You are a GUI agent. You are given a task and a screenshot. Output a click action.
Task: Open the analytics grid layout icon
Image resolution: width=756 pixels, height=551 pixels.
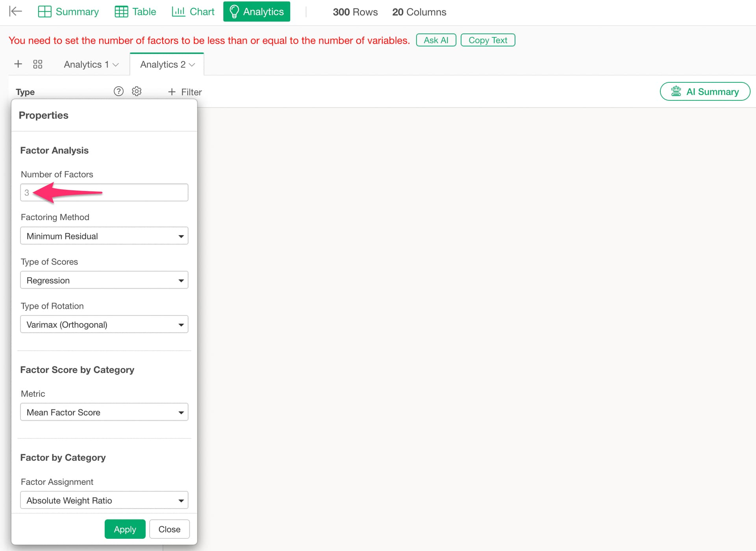pos(38,64)
